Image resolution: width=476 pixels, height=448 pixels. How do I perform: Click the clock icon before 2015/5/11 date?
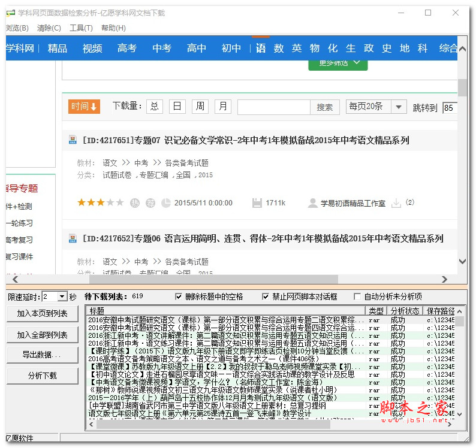[x=165, y=203]
